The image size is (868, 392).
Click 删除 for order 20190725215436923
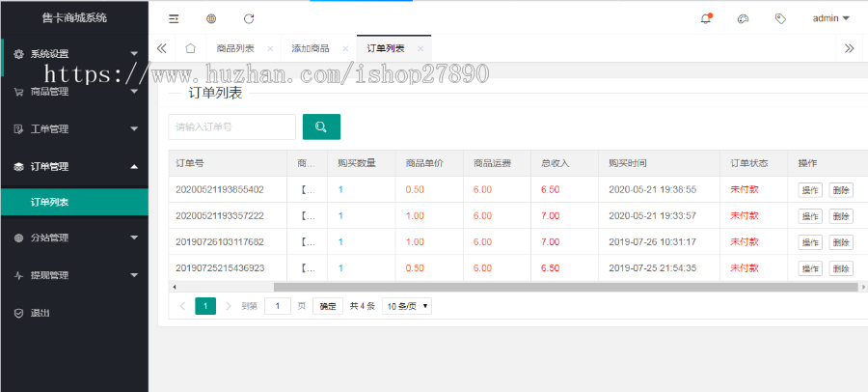841,269
